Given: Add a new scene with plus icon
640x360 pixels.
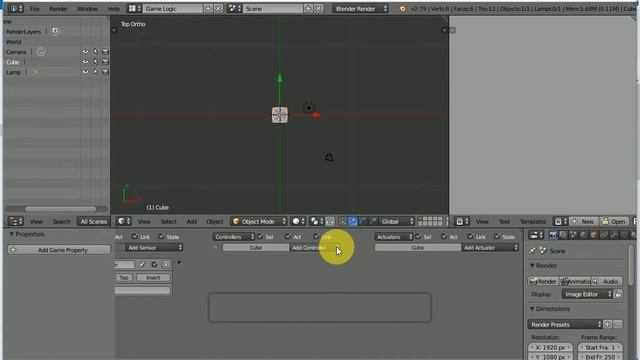Looking at the screenshot, I should [x=308, y=9].
